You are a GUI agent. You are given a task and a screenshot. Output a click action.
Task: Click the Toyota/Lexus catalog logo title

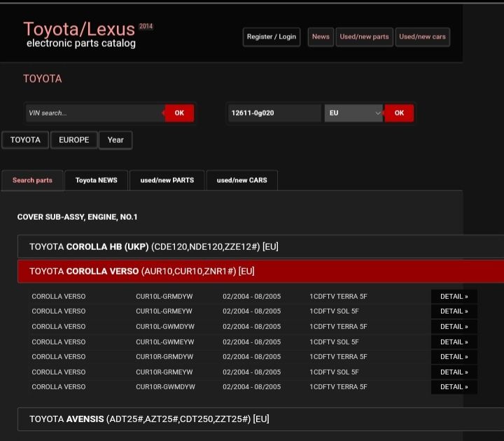coord(79,29)
